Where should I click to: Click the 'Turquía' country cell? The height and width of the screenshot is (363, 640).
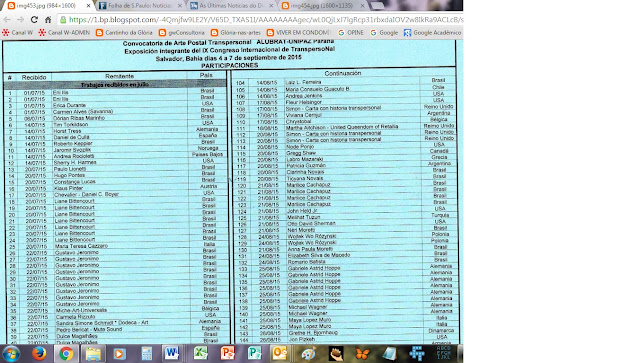(440, 215)
